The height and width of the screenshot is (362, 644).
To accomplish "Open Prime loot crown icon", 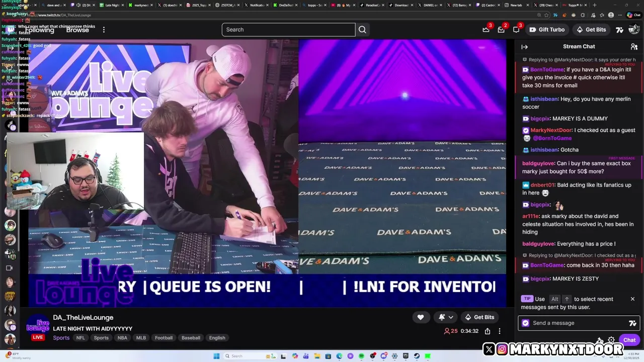I will tap(486, 30).
